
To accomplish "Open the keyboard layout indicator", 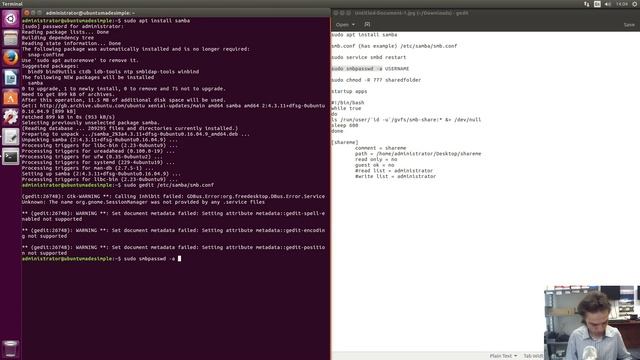I will (597, 4).
